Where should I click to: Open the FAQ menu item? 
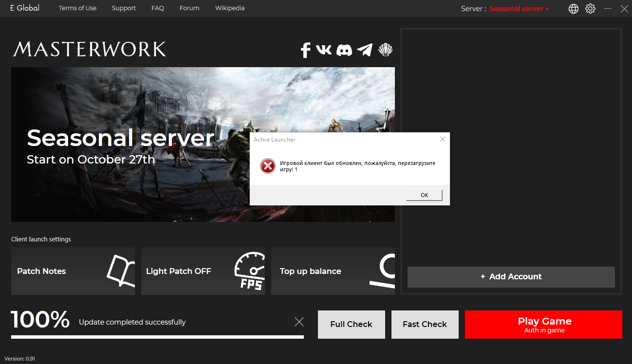click(x=158, y=8)
